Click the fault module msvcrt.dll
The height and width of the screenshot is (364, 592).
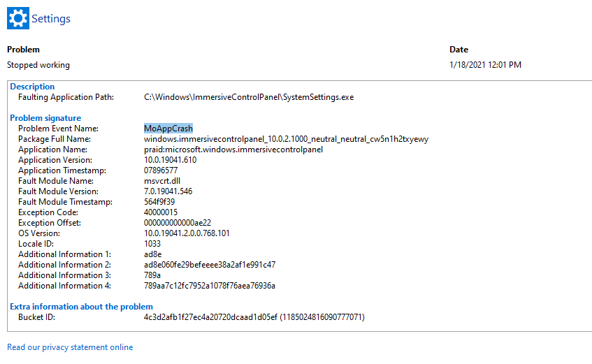pos(162,181)
